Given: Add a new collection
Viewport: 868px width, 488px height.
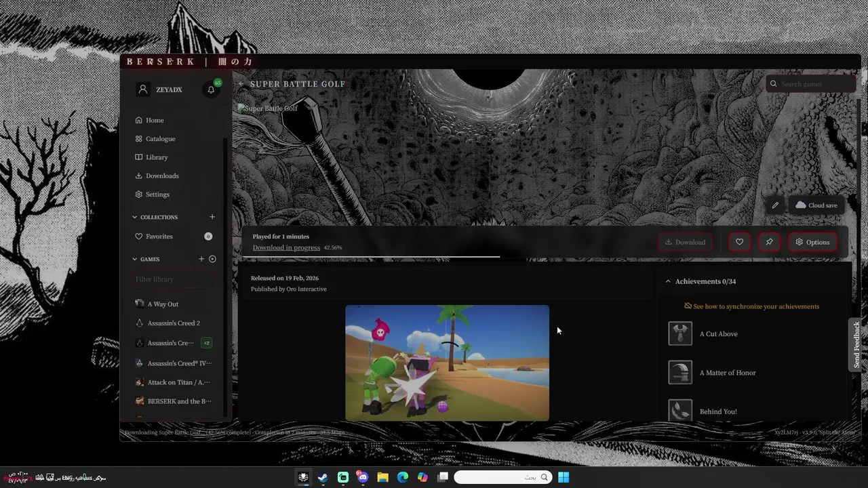Looking at the screenshot, I should [x=212, y=217].
